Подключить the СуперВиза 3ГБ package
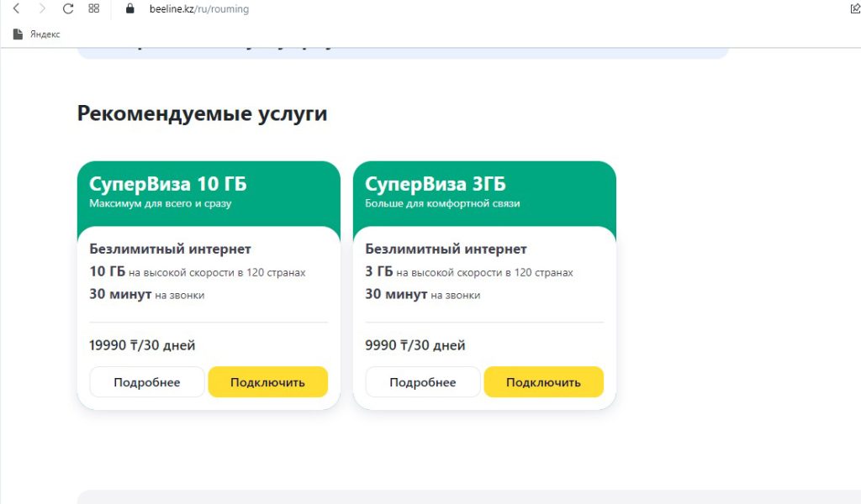This screenshot has width=861, height=504. (x=543, y=382)
